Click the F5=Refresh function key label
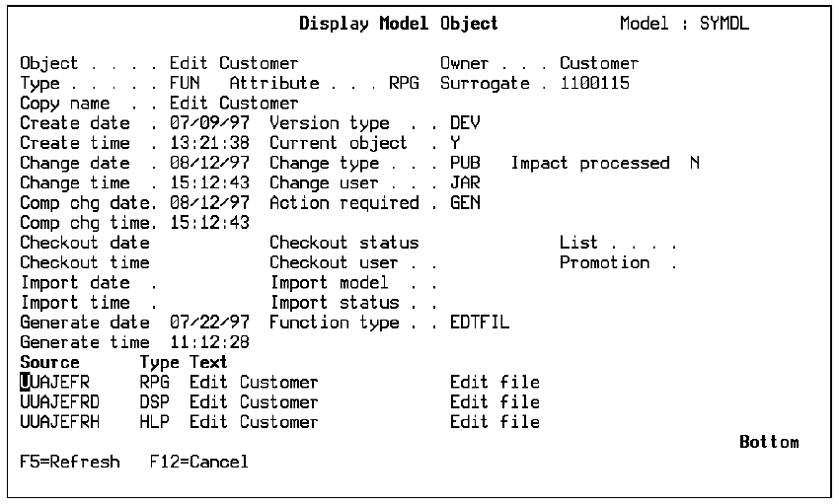Screen dimensions: 839x504 coord(70,462)
